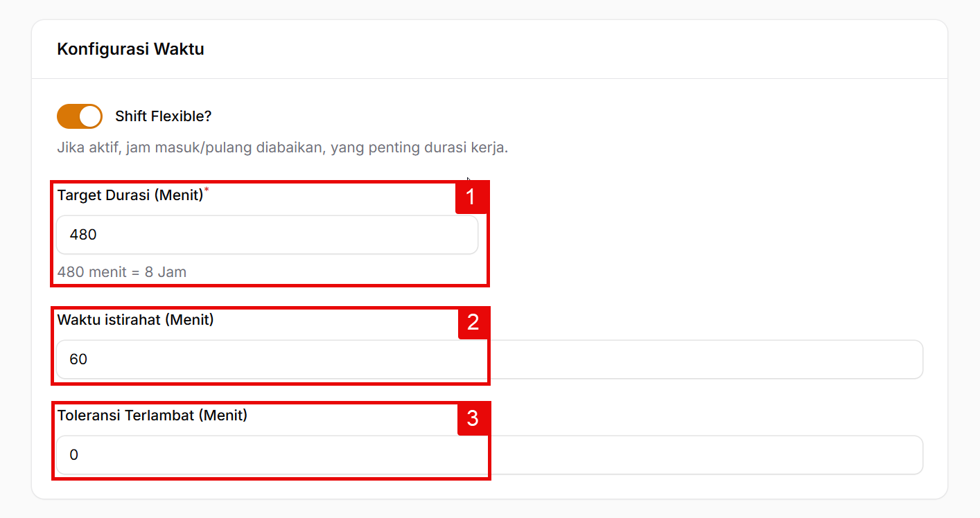Click the 60 value in Waktu istirahat
This screenshot has width=980, height=518.
[x=78, y=359]
